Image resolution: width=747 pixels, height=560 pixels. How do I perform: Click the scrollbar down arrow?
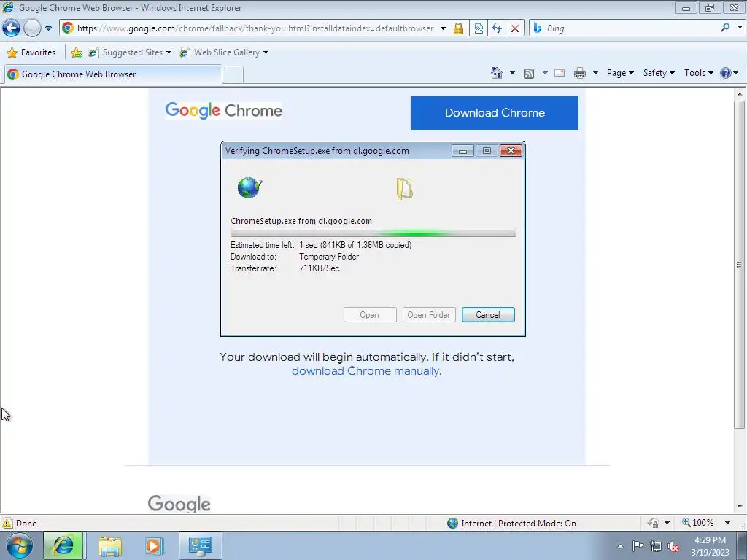pos(739,507)
